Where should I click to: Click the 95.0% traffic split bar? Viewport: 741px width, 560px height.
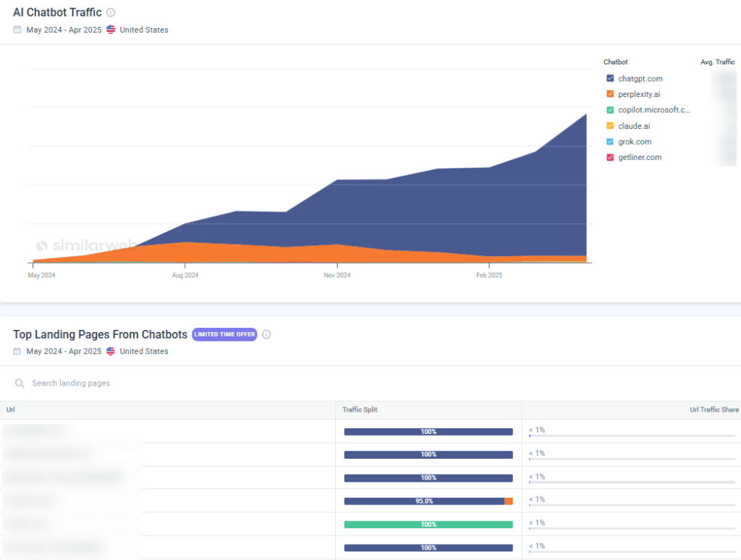(428, 500)
